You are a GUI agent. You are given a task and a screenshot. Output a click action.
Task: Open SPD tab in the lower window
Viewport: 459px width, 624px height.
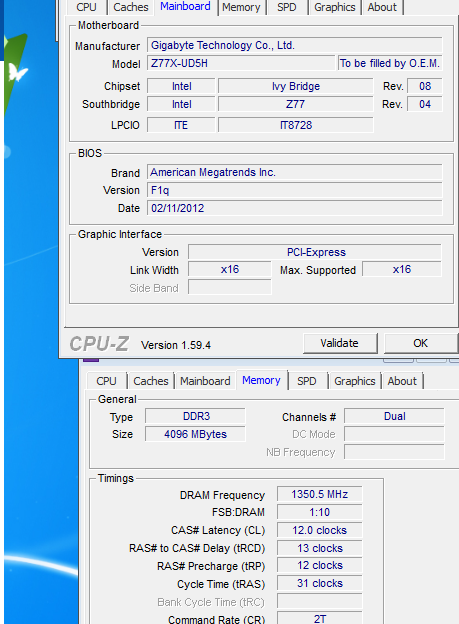point(307,381)
